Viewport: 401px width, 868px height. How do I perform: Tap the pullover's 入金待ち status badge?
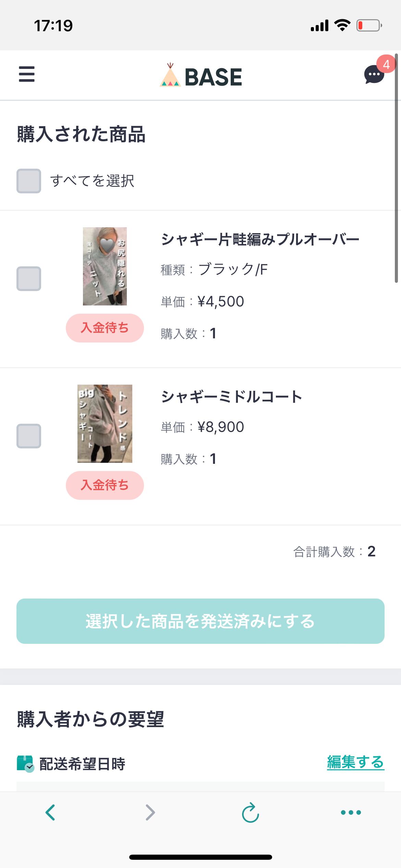pyautogui.click(x=105, y=328)
